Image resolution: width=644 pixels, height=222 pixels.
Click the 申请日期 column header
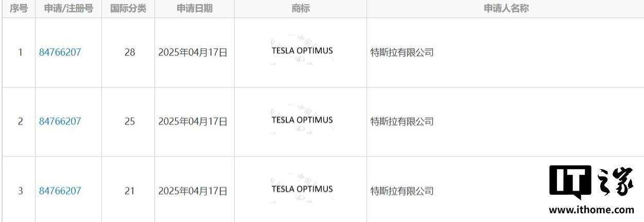click(x=194, y=9)
